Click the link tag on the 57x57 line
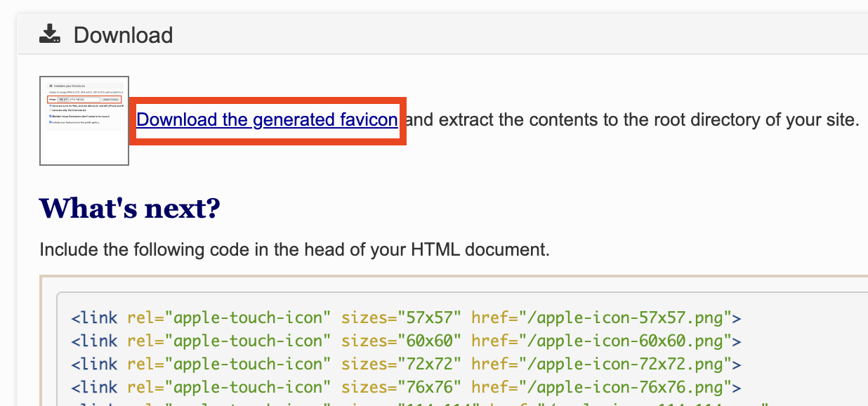 click(x=95, y=318)
